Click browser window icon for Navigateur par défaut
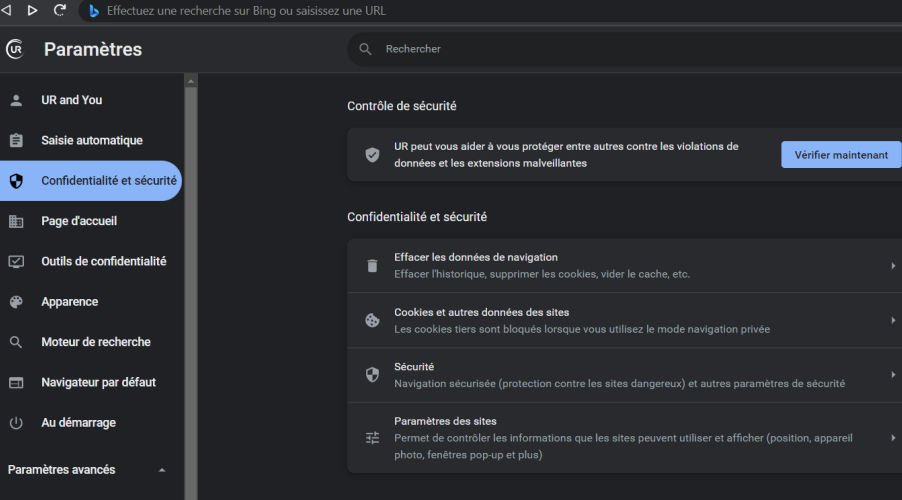Screen dimensions: 902x500 coord(16,383)
